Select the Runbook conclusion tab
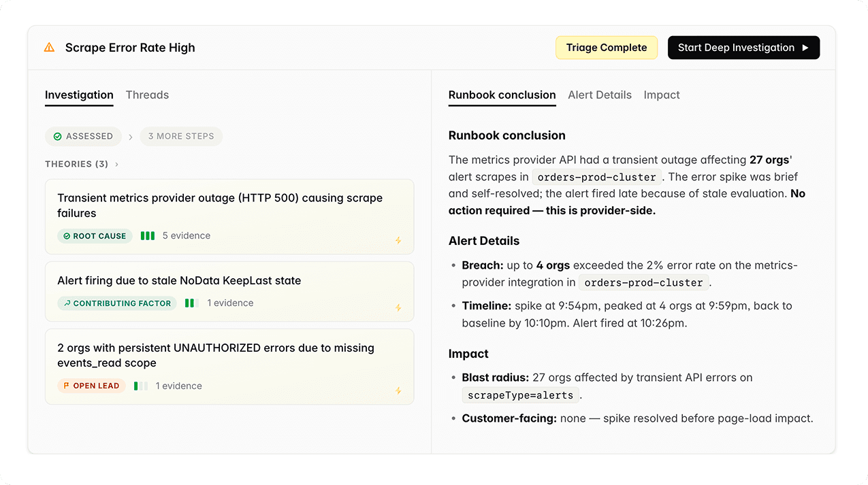The height and width of the screenshot is (485, 868). coord(502,95)
